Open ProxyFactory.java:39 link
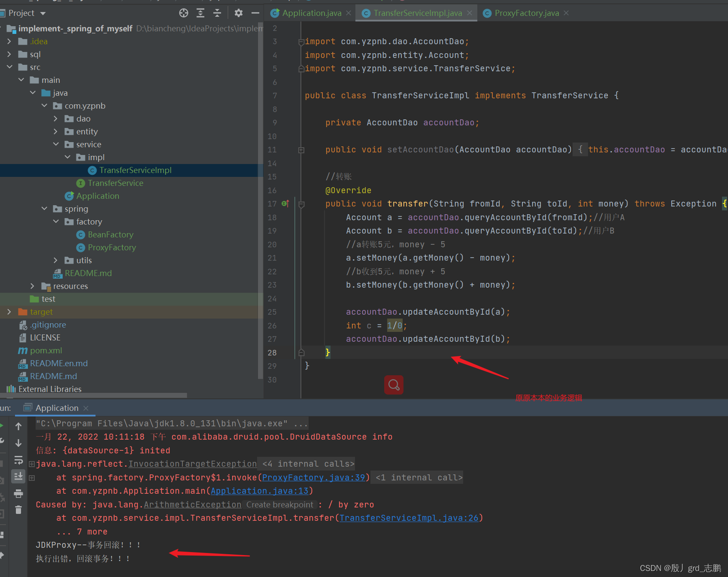The height and width of the screenshot is (577, 728). [314, 477]
